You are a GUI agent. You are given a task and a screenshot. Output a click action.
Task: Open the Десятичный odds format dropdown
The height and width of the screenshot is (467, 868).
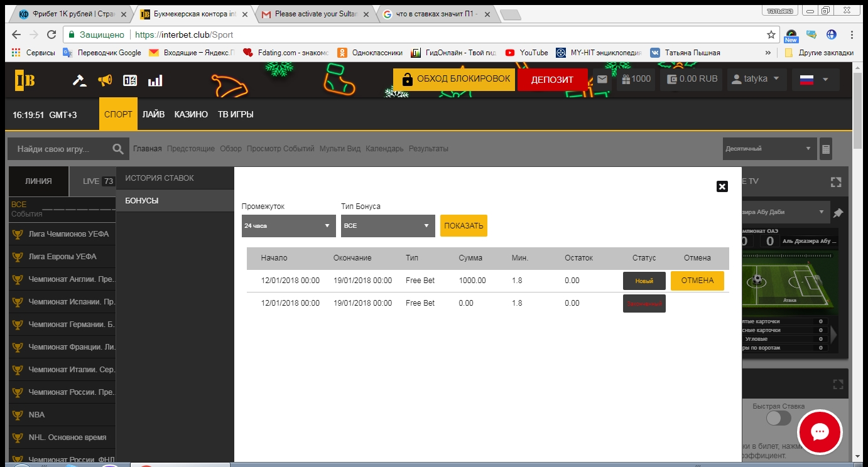coord(769,149)
